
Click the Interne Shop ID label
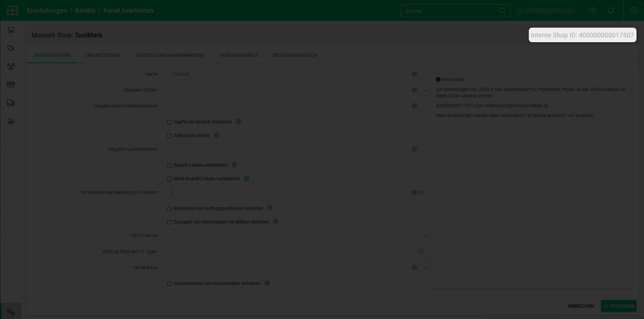coord(582,35)
